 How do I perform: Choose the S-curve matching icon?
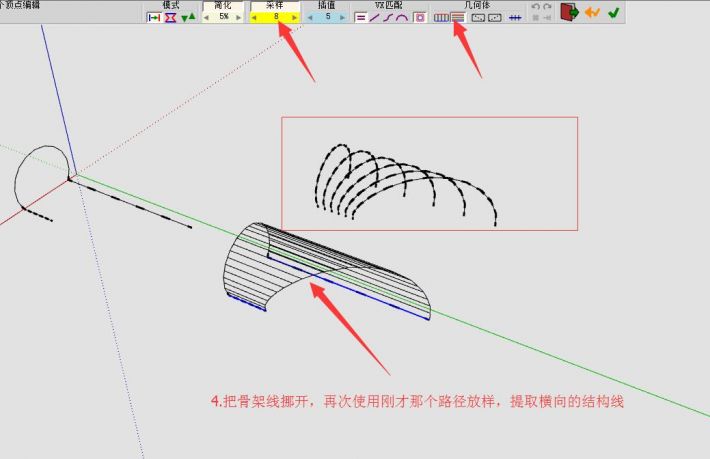[388, 18]
